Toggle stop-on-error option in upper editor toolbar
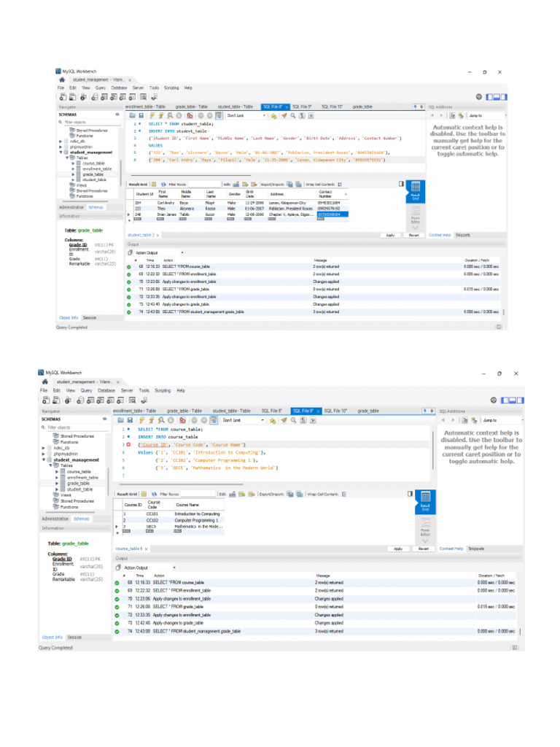This screenshot has height=747, width=560. 190,116
